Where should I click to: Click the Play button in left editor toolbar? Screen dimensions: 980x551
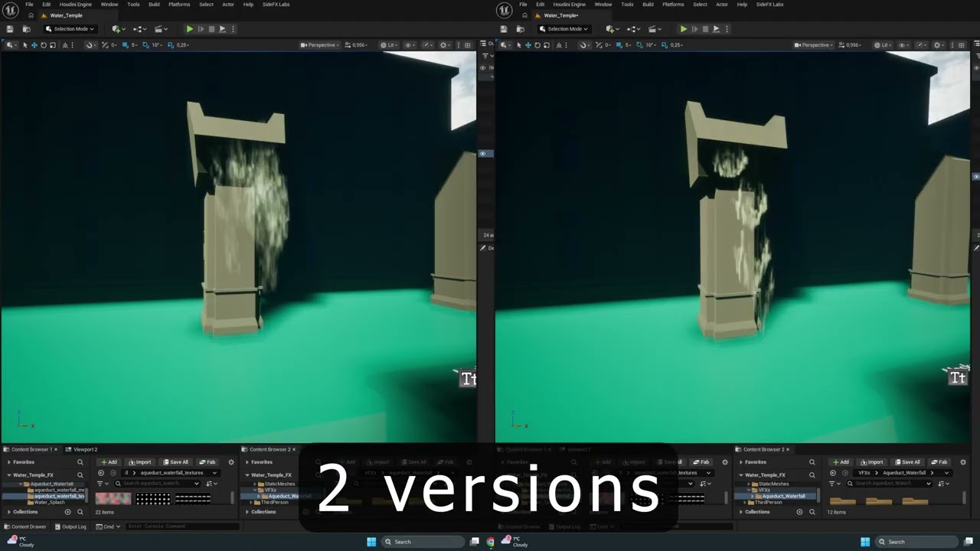coord(190,29)
